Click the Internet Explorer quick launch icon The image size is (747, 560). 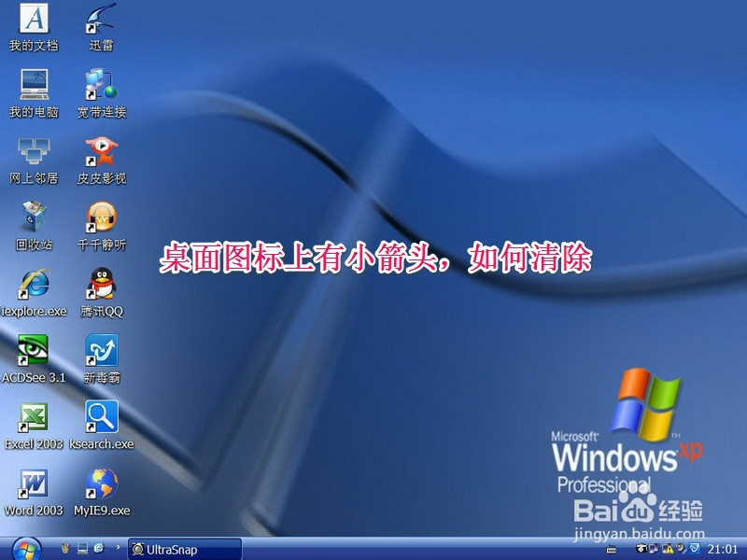(x=99, y=548)
